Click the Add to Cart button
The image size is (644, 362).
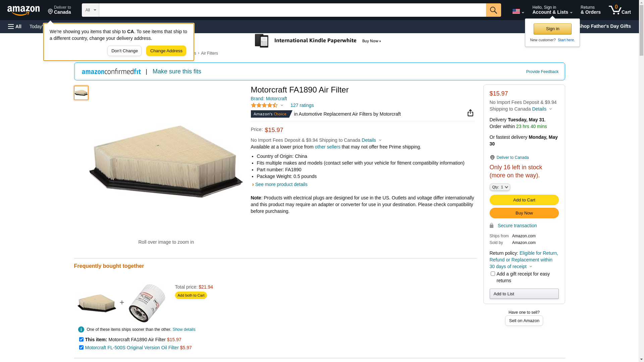point(524,200)
